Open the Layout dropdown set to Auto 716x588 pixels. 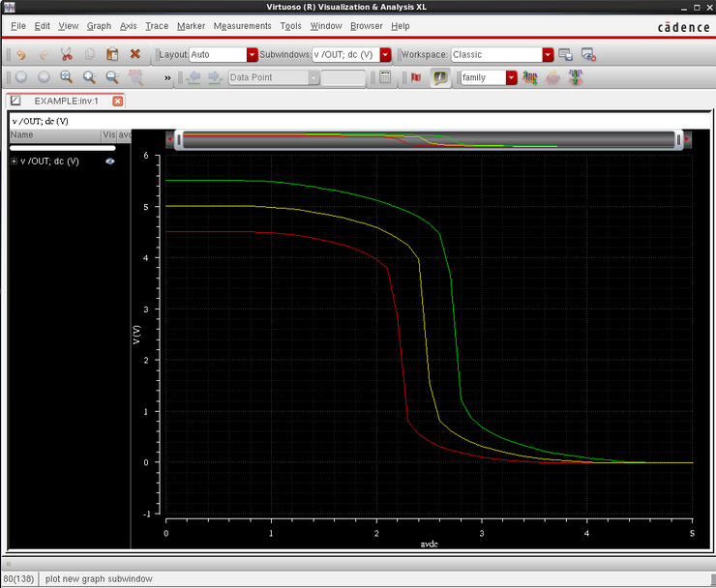coord(253,55)
